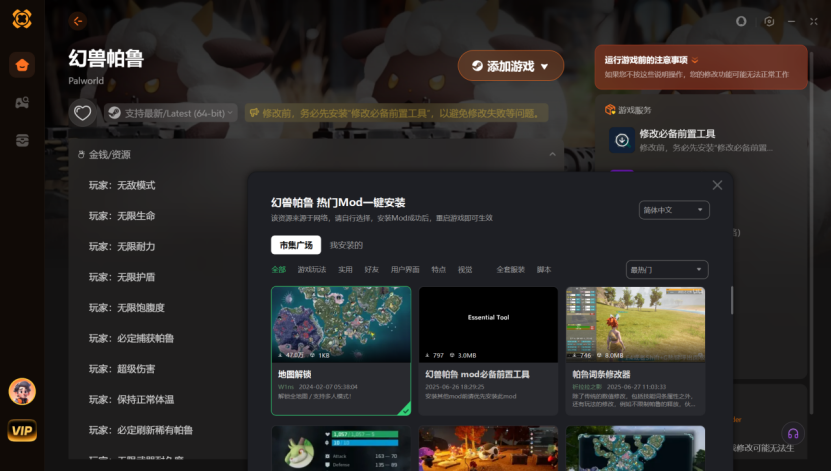
Task: Open the 帕鲁词条修改器 mod thumbnail
Action: pyautogui.click(x=635, y=324)
